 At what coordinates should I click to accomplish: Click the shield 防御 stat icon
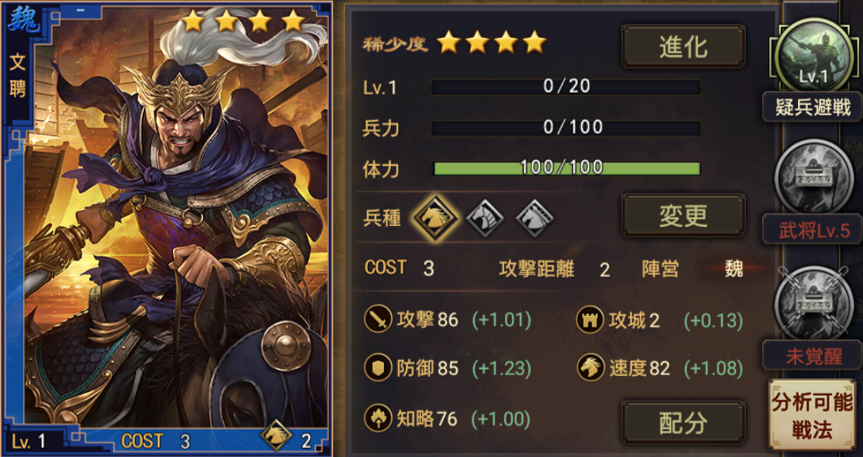[378, 368]
